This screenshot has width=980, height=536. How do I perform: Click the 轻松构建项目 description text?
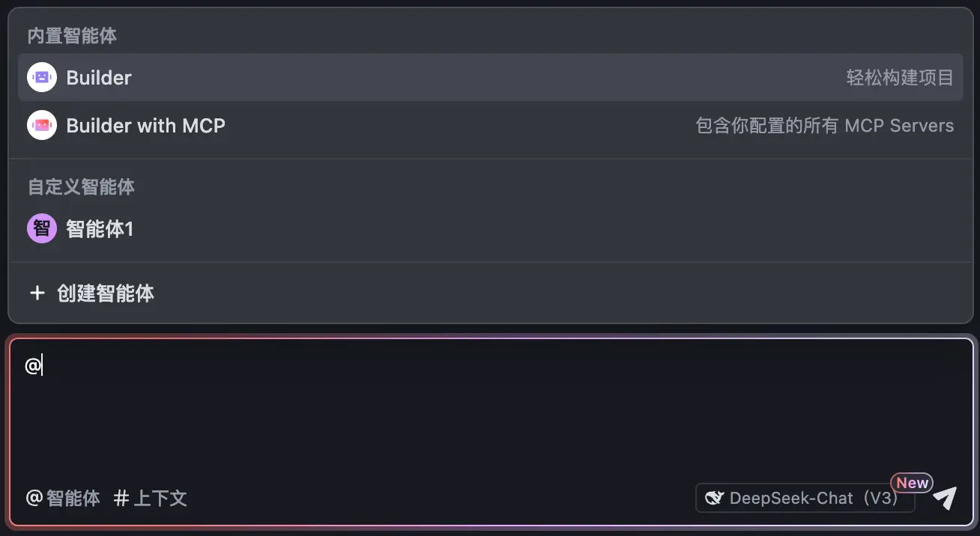[x=900, y=77]
